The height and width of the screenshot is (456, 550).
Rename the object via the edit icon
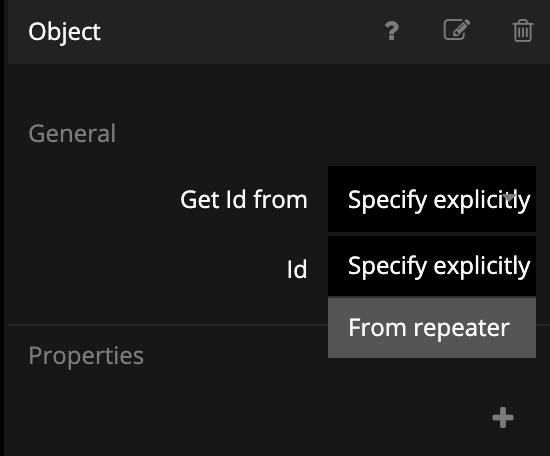(457, 30)
